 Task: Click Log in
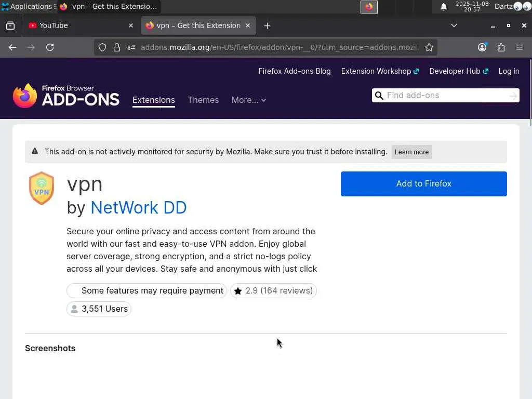509,71
